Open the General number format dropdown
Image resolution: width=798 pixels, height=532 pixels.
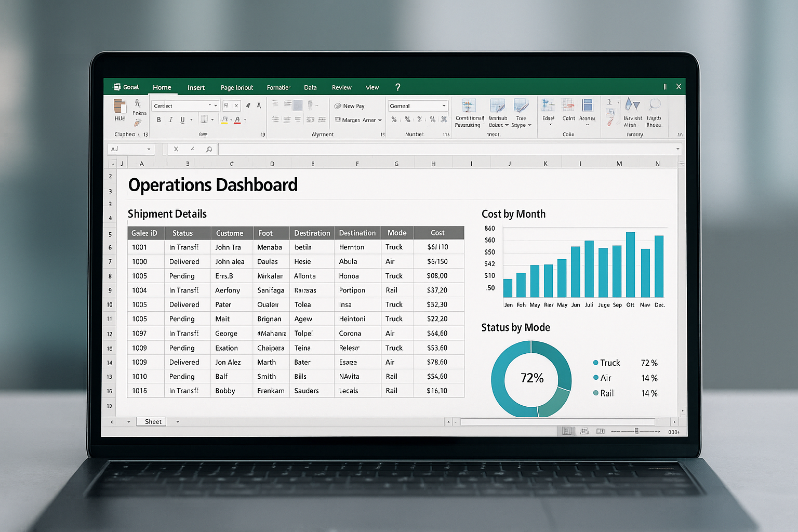pos(444,105)
